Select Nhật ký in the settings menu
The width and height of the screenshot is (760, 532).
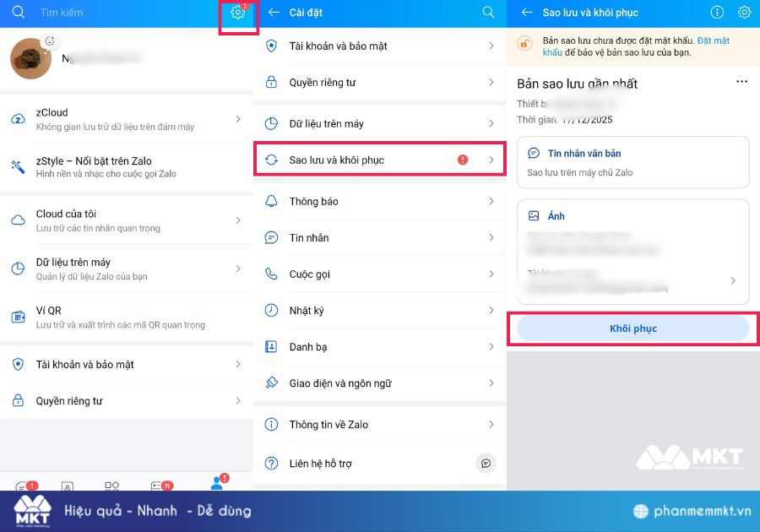379,310
